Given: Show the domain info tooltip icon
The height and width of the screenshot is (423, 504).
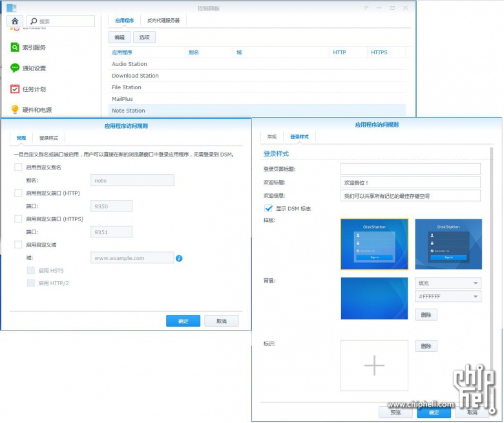Looking at the screenshot, I should (x=179, y=258).
